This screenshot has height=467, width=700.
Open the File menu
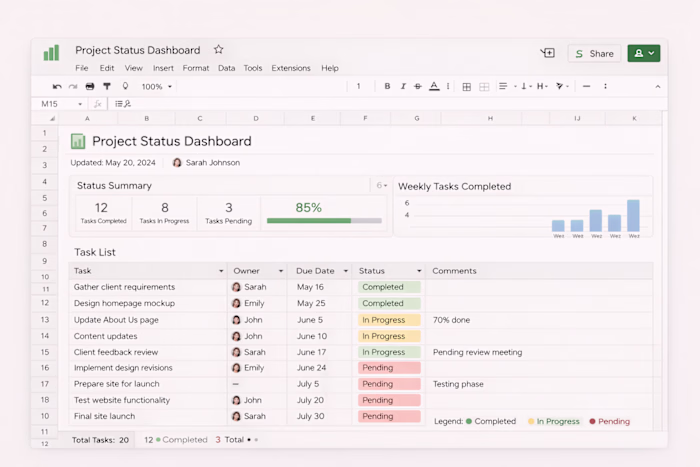tap(82, 68)
